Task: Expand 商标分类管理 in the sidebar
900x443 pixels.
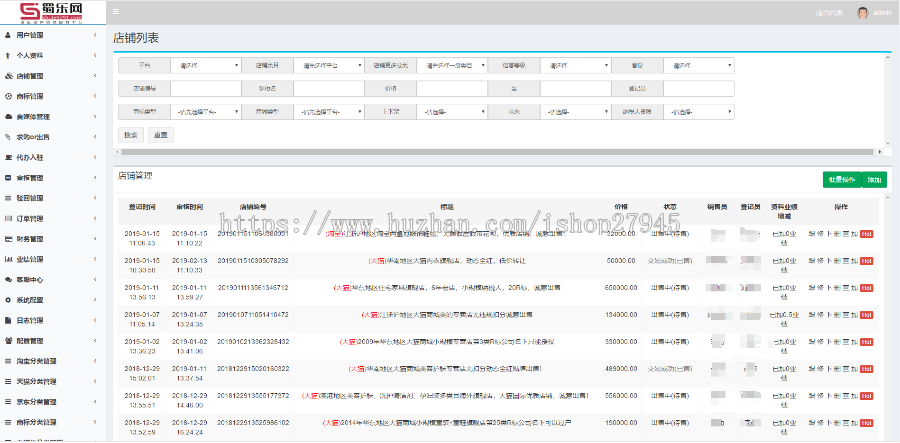Action: point(53,422)
